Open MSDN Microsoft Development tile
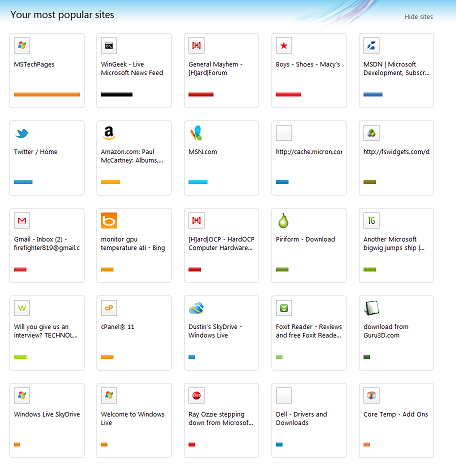 coord(396,70)
